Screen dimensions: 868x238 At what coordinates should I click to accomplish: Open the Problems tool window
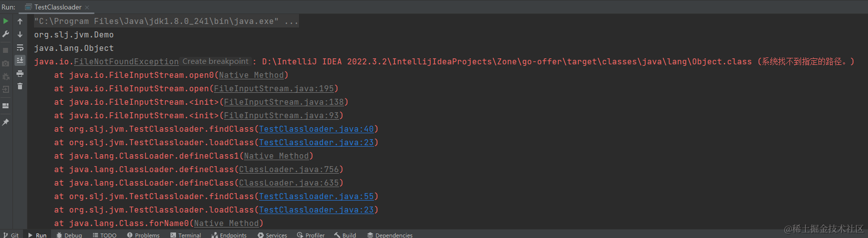(143, 235)
